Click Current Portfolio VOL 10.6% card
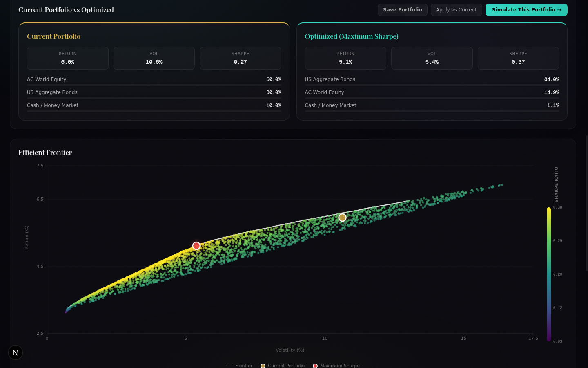 (x=154, y=58)
